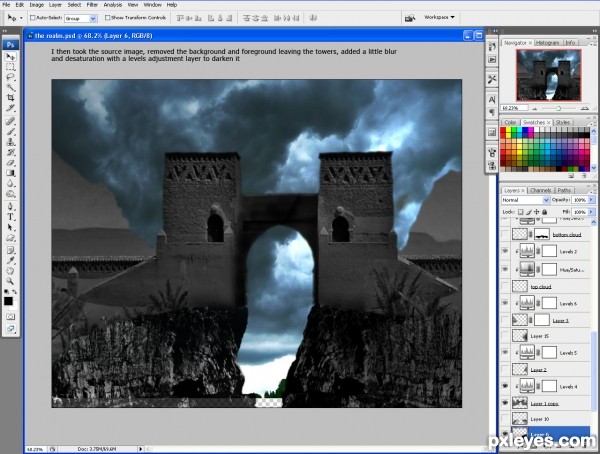
Task: Change screen mode from toolbox bottom
Action: pyautogui.click(x=10, y=328)
